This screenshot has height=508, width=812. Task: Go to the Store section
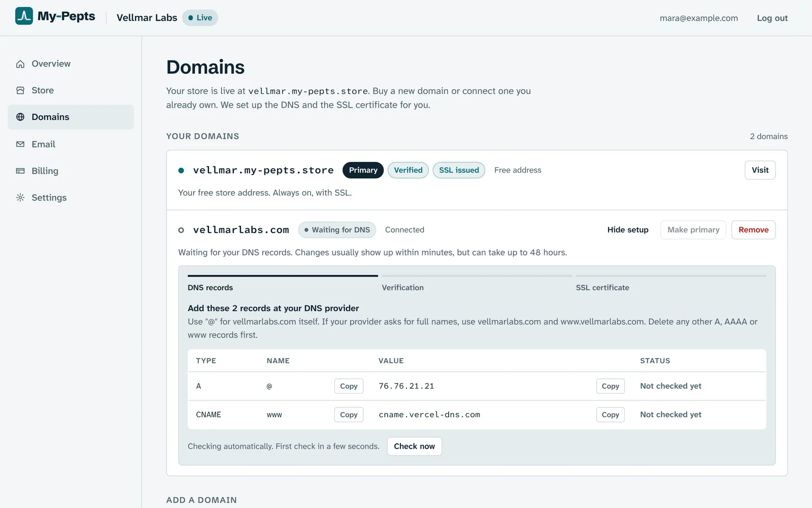[71, 90]
